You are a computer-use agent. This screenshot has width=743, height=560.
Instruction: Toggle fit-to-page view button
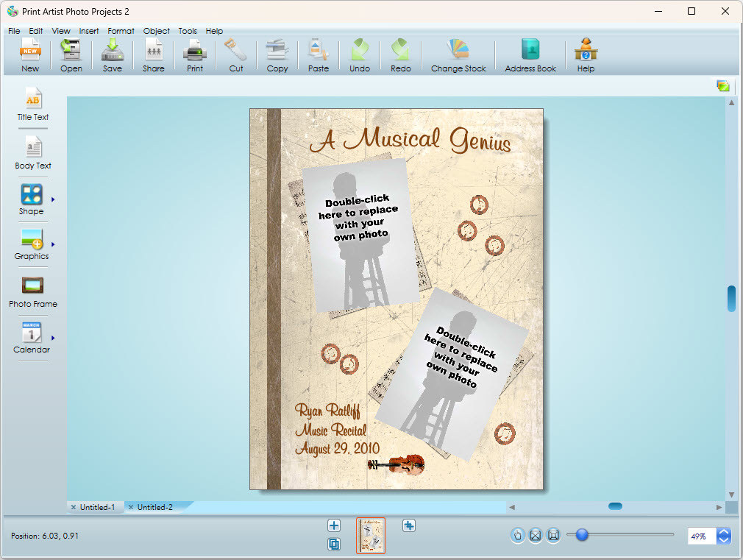pos(536,535)
